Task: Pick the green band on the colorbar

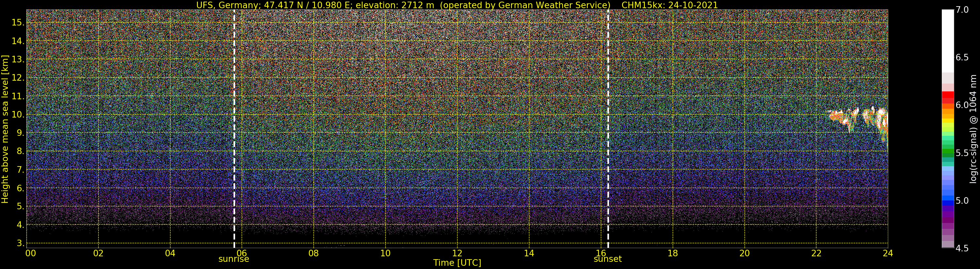Action: 948,152
